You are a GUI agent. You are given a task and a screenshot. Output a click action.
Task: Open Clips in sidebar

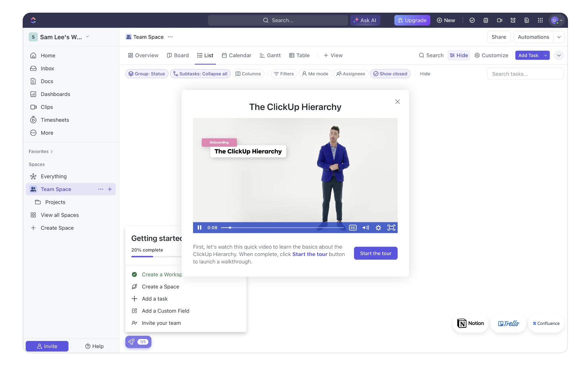(47, 107)
